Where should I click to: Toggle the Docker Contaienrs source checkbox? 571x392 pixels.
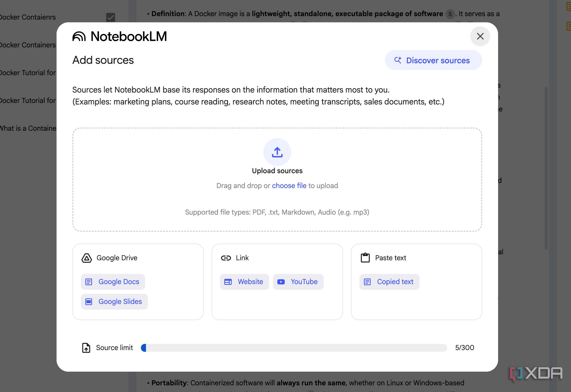[111, 17]
